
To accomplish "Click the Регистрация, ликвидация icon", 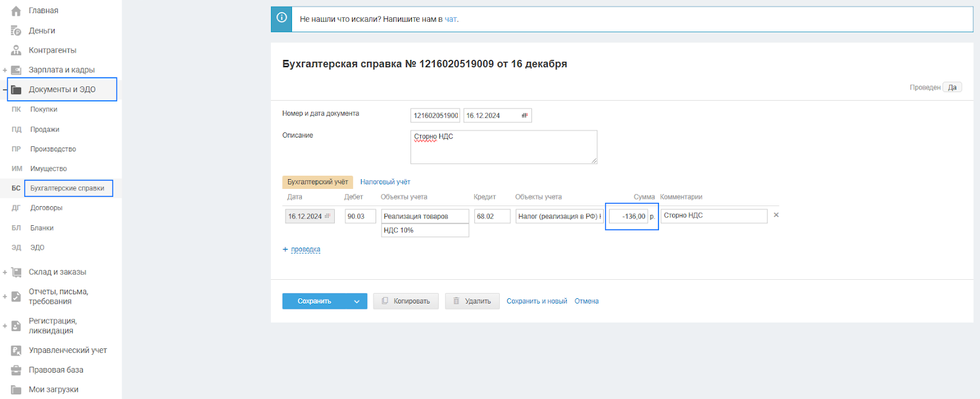I will pos(16,325).
